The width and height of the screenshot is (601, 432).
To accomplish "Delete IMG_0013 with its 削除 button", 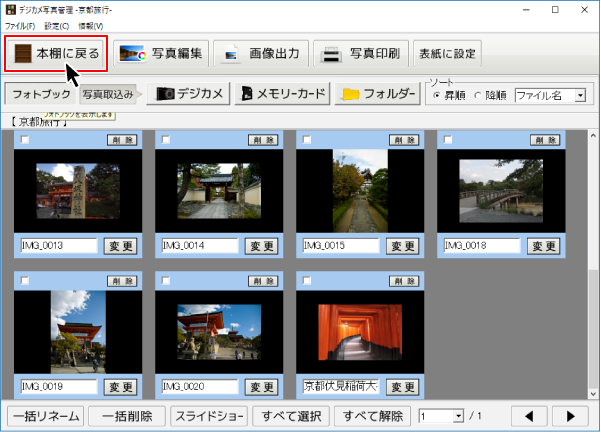I will pos(122,140).
